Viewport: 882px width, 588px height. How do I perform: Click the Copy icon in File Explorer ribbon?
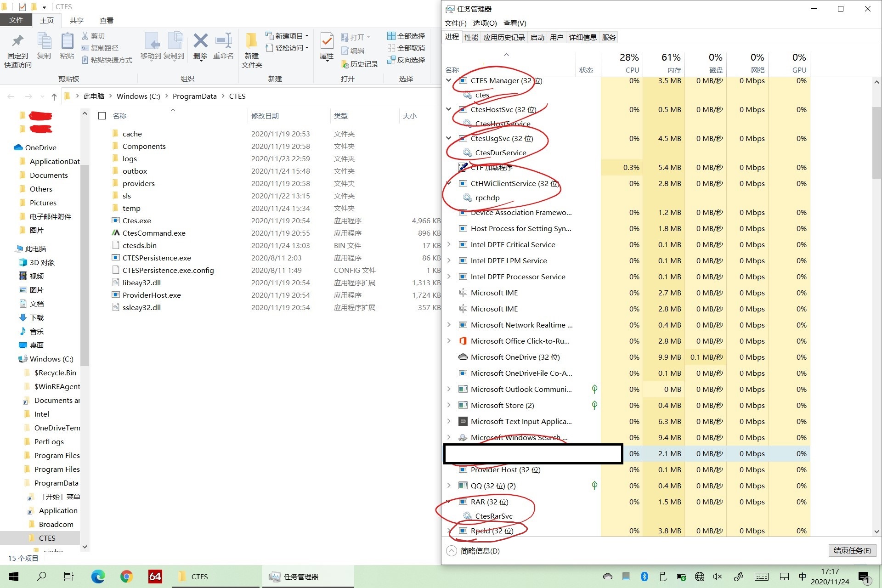(x=44, y=41)
